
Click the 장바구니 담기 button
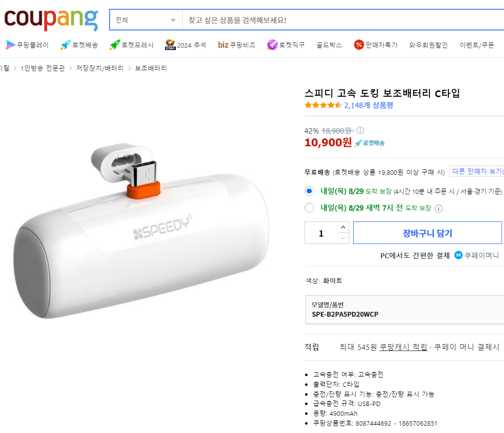[427, 232]
